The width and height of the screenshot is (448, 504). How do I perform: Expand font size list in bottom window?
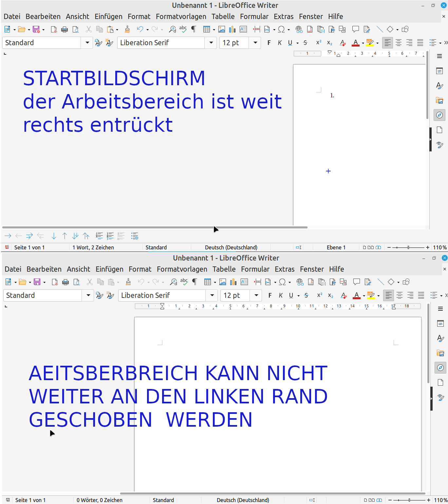point(256,296)
